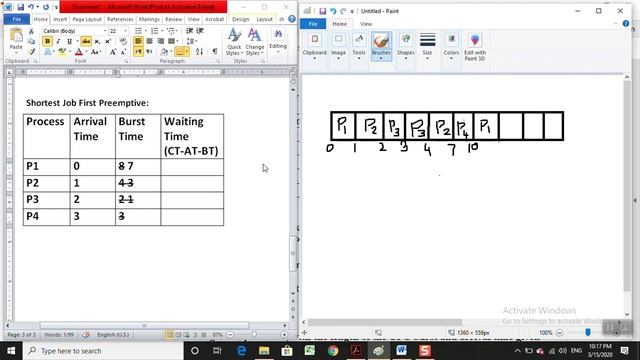
Task: Click Word zoom in plus button
Action: click(284, 335)
